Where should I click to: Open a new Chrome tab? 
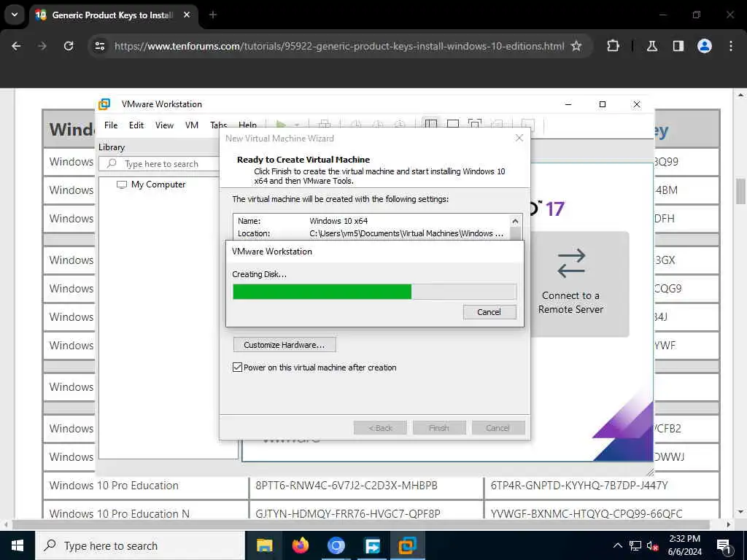tap(213, 15)
